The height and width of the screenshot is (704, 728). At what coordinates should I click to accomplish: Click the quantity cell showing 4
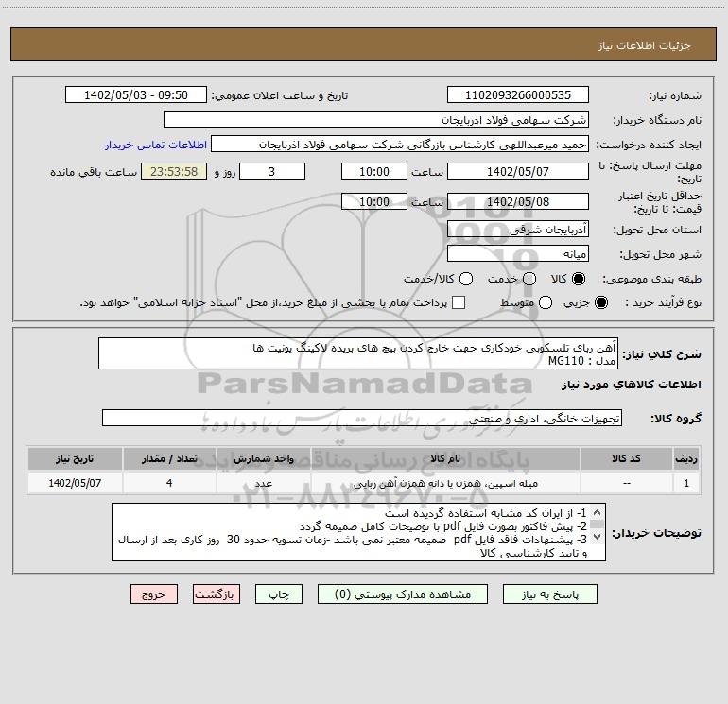[169, 483]
